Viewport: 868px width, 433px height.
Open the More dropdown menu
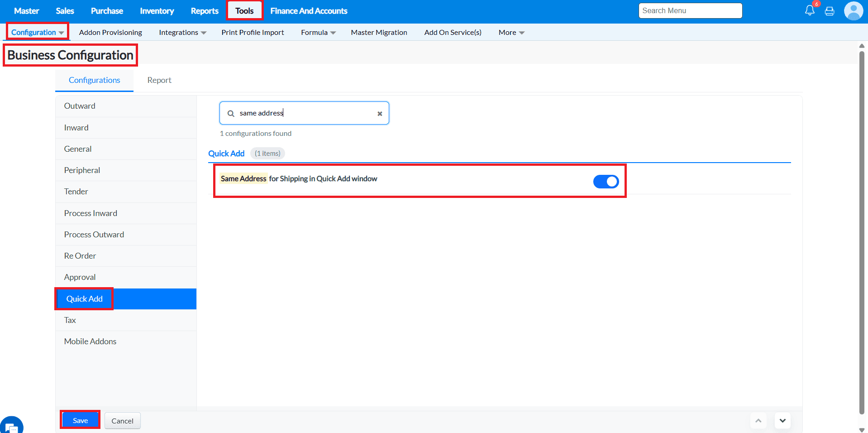pyautogui.click(x=511, y=33)
